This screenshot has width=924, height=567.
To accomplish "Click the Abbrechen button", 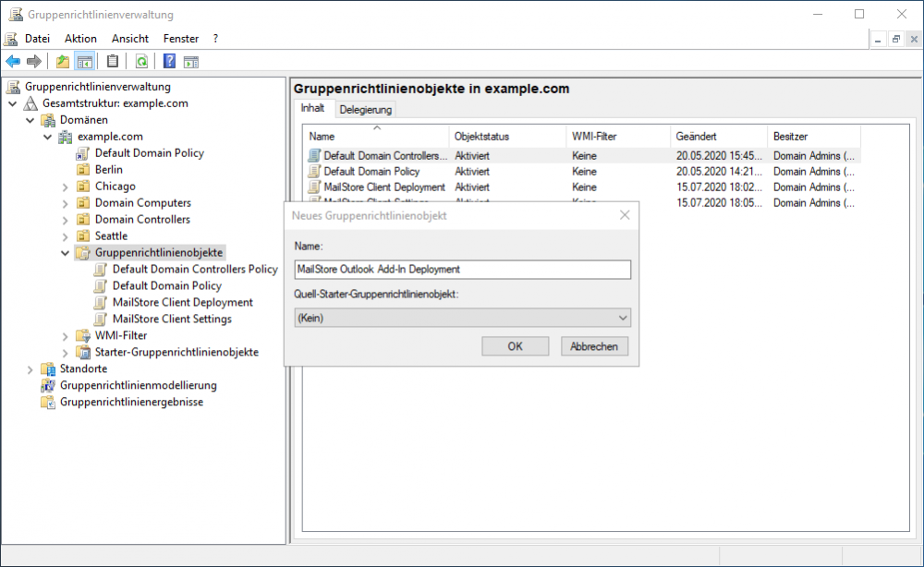I will click(595, 345).
